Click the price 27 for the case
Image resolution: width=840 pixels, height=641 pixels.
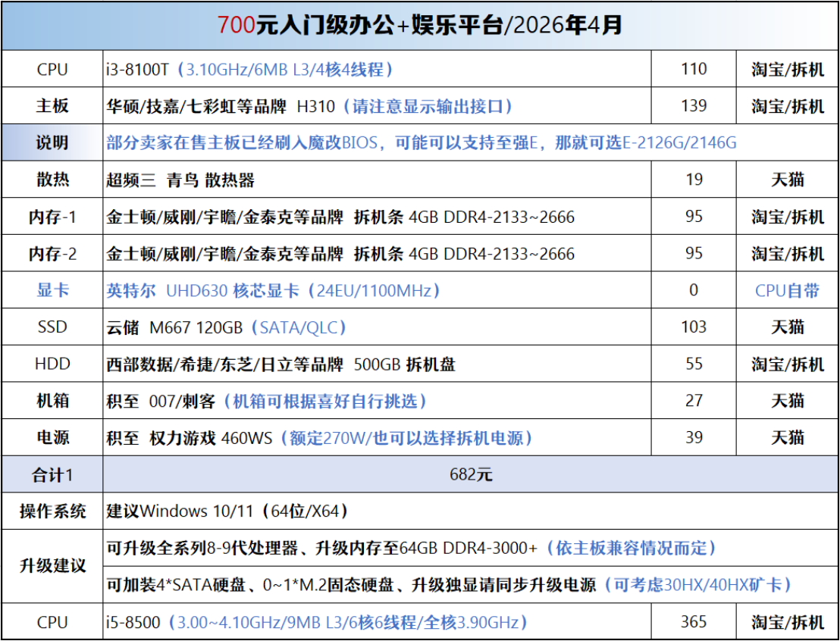tap(694, 401)
